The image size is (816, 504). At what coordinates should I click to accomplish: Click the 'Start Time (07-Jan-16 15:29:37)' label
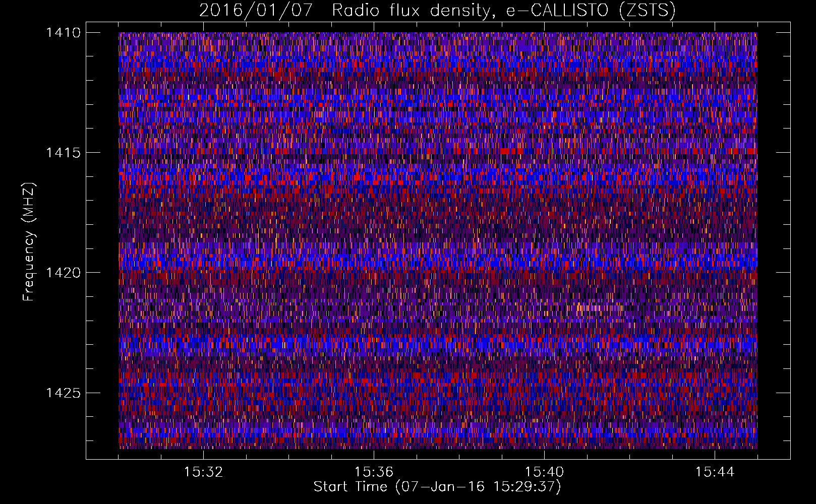pos(437,487)
